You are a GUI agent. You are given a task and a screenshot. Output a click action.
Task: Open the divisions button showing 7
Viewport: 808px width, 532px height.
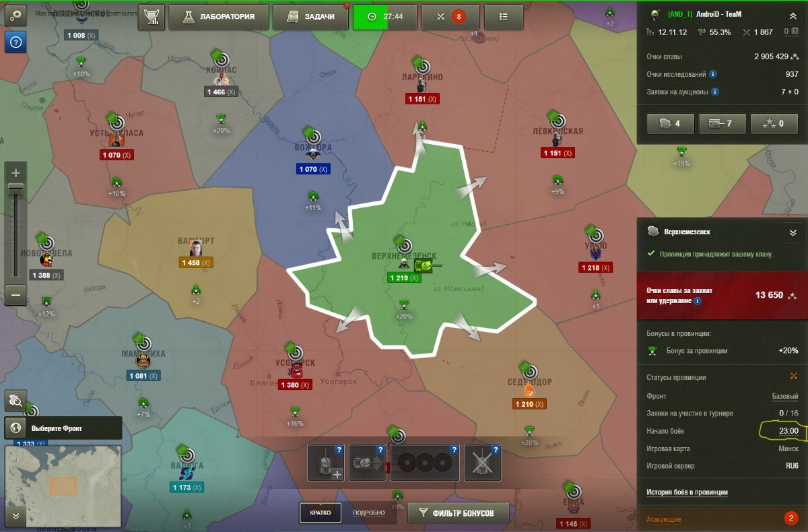tap(721, 123)
